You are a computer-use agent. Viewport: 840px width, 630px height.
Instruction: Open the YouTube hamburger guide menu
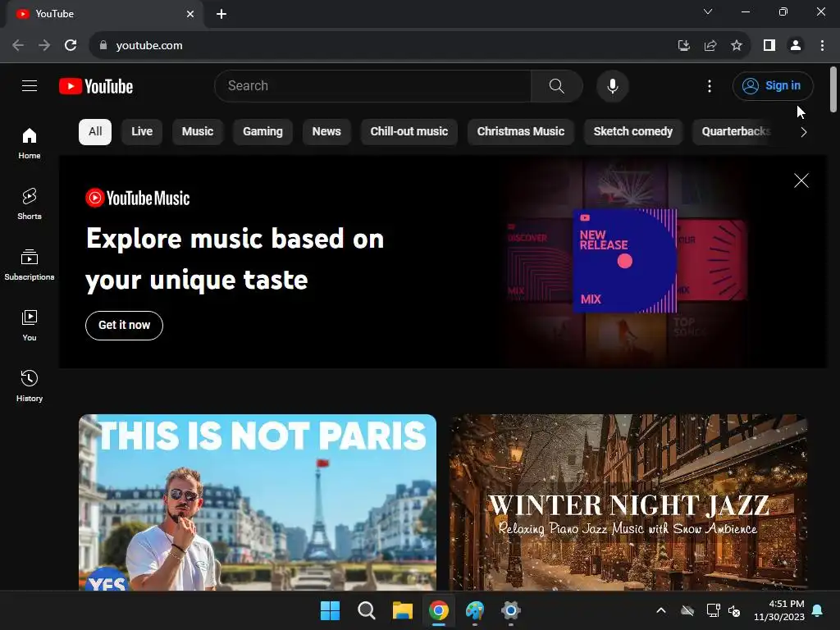coord(30,85)
